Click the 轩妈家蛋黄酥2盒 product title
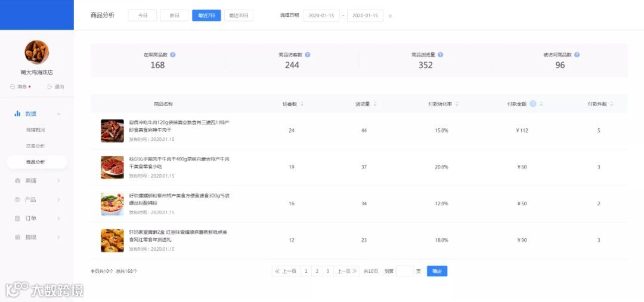 pyautogui.click(x=178, y=236)
